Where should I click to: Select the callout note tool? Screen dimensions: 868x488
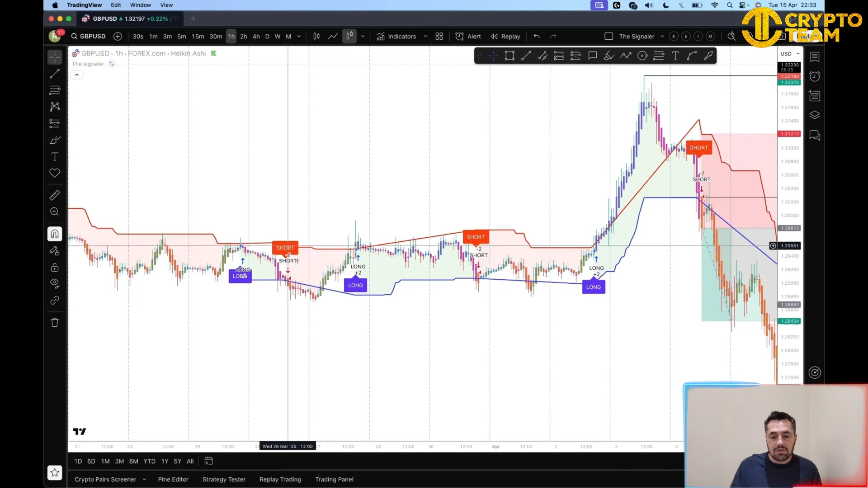(x=592, y=56)
